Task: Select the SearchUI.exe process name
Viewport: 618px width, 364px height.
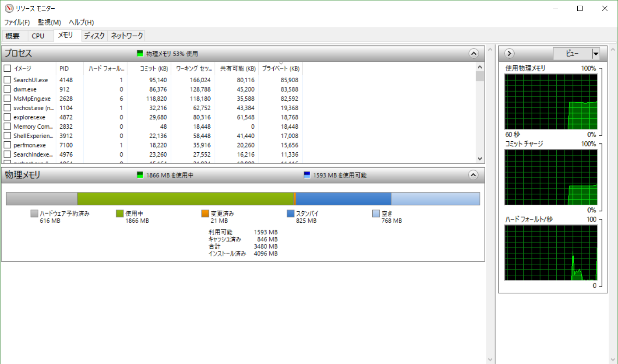Action: (31, 80)
